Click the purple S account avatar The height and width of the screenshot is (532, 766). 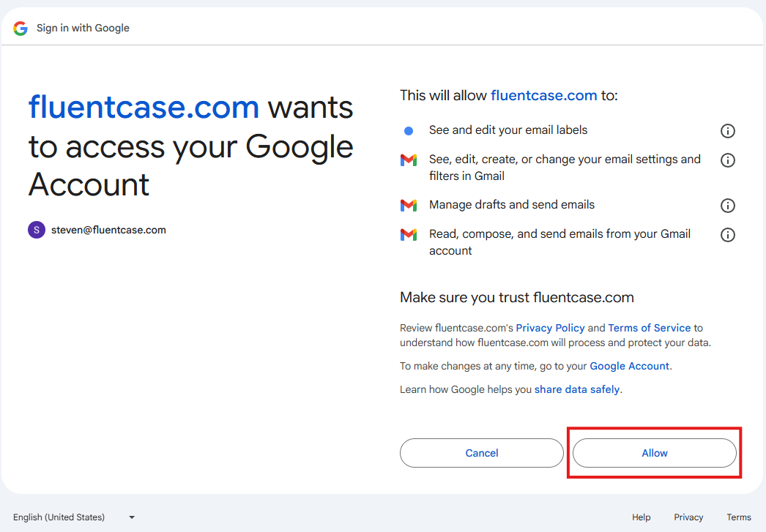pos(37,230)
